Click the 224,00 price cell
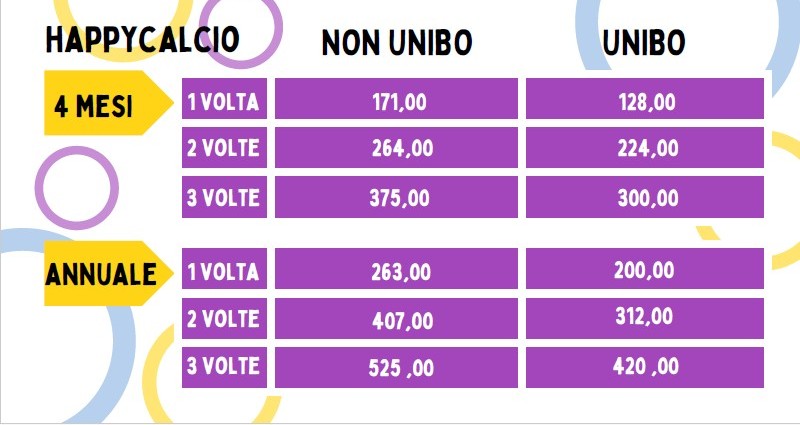Screen dimensions: 800x425 645,147
